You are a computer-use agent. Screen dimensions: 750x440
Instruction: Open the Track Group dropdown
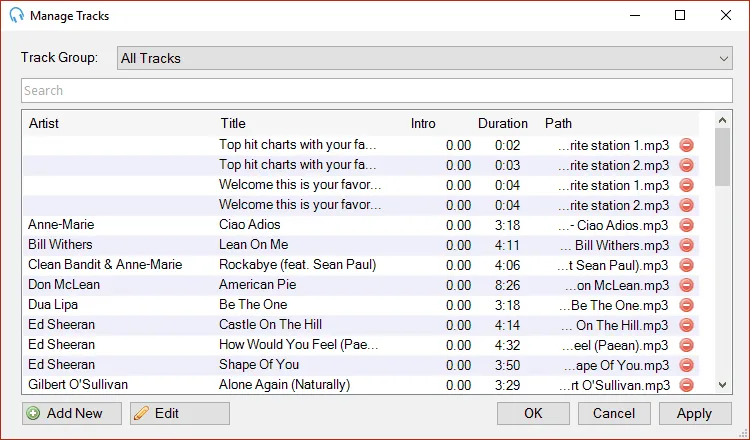(425, 58)
